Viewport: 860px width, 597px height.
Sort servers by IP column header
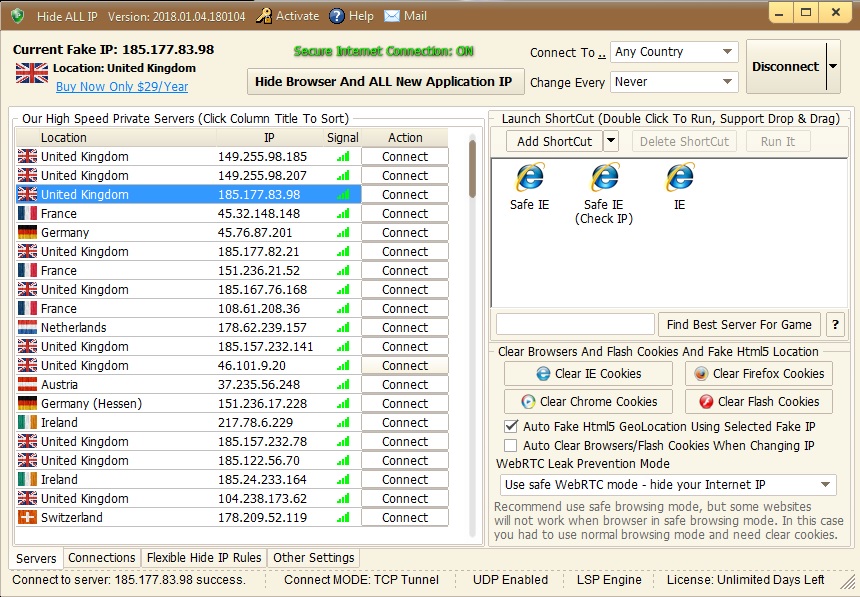(270, 138)
